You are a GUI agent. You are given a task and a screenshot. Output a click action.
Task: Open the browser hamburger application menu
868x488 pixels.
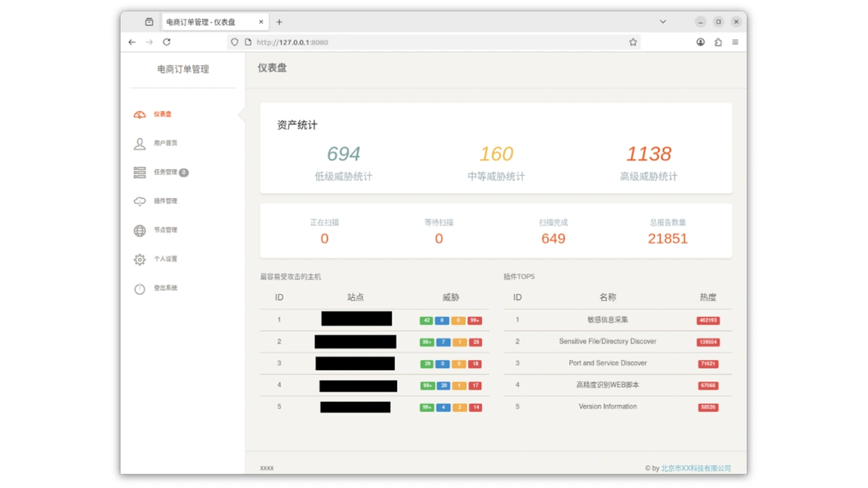(735, 42)
